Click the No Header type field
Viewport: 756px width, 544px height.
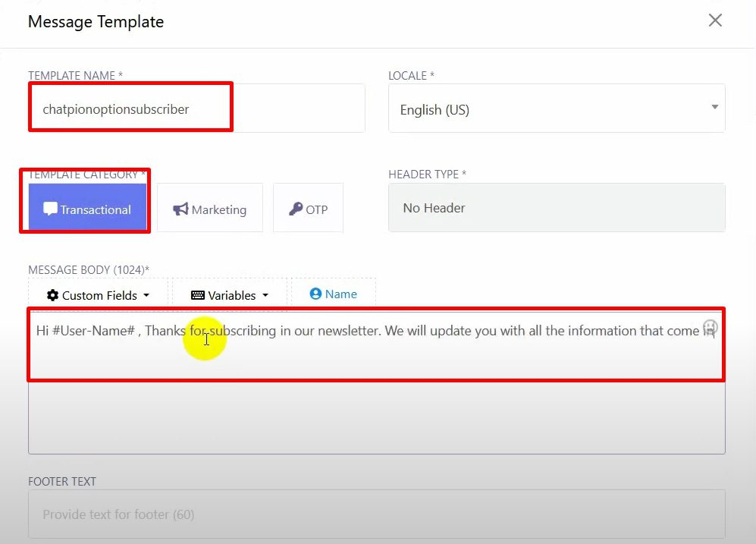pyautogui.click(x=556, y=208)
